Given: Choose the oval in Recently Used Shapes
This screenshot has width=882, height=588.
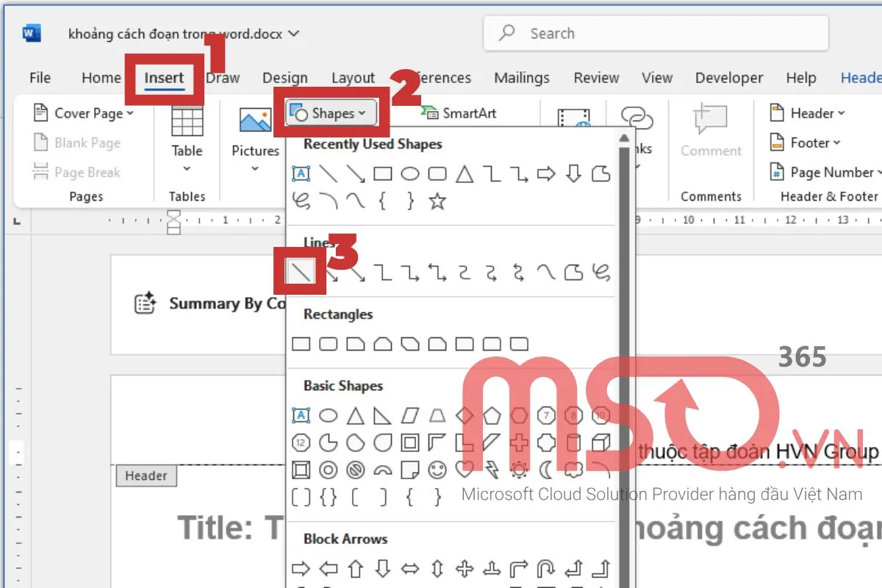Looking at the screenshot, I should (410, 174).
